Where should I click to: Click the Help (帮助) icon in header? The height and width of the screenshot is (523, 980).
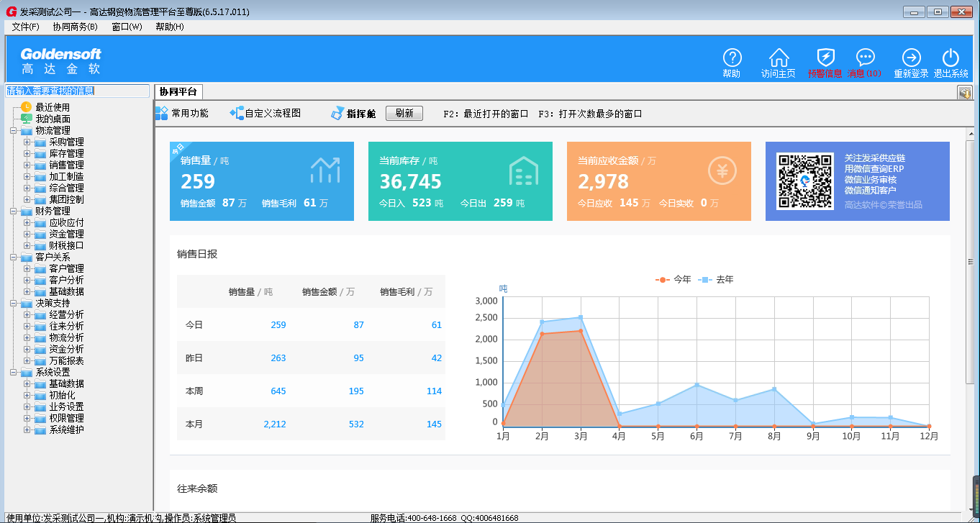click(732, 59)
